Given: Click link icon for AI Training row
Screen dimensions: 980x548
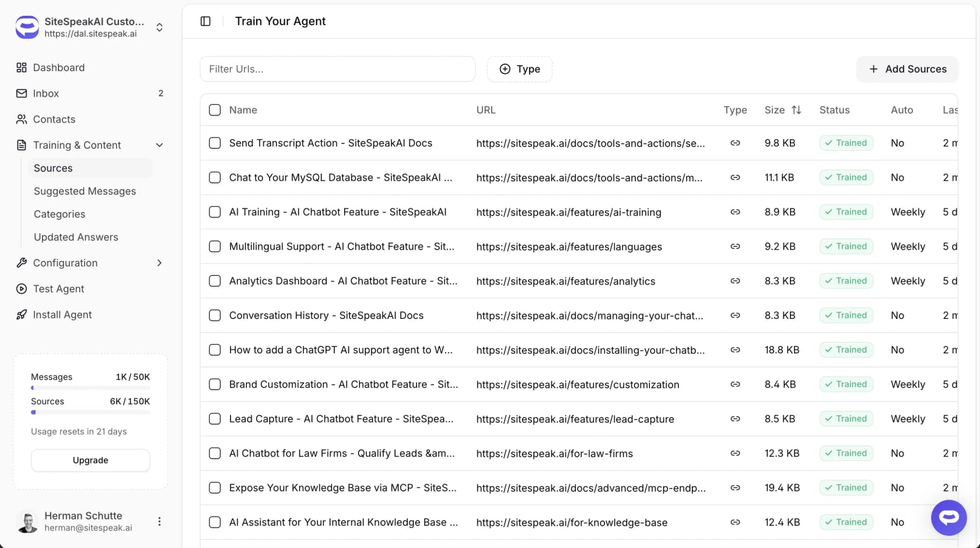Looking at the screenshot, I should (735, 212).
